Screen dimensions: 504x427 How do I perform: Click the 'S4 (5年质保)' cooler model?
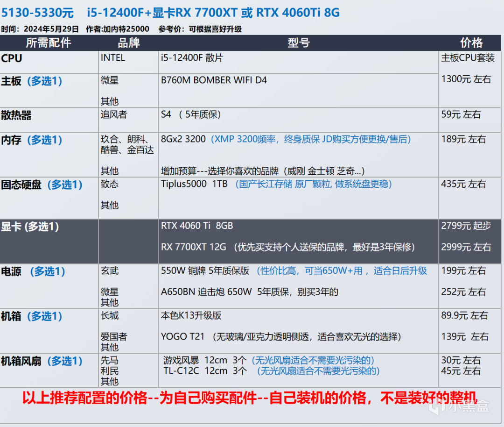pos(191,114)
